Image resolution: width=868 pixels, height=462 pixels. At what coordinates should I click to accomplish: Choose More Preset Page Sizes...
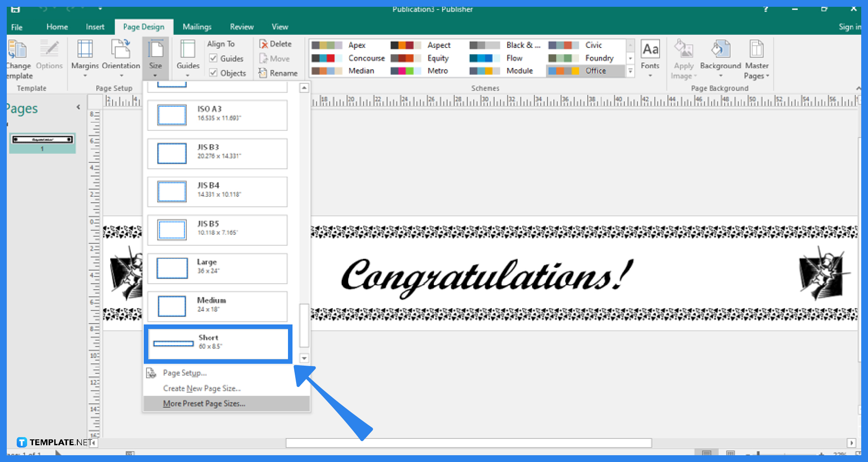(x=226, y=404)
